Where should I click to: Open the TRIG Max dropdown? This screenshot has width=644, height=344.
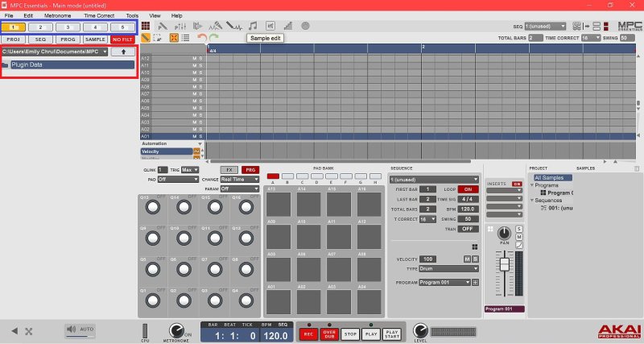[x=189, y=170]
